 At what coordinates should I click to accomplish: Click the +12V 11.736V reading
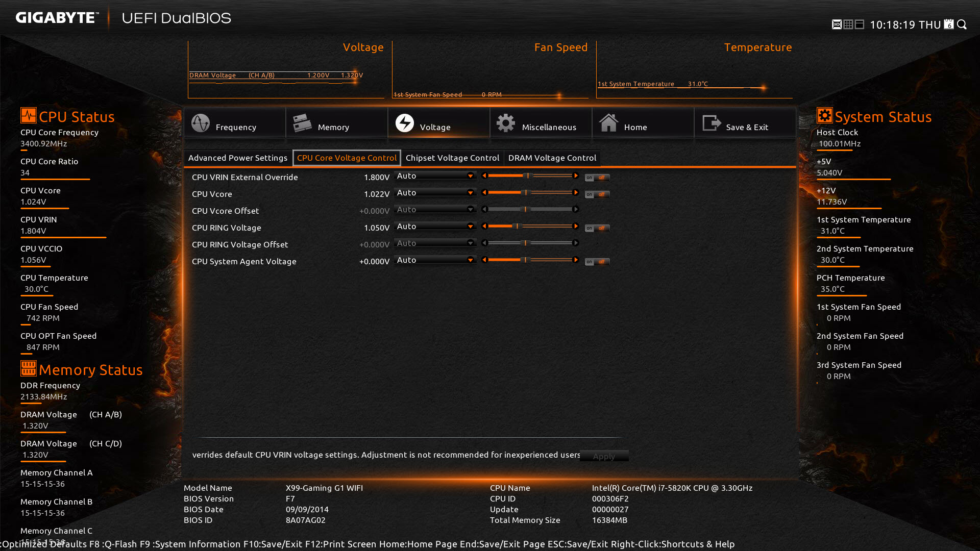(832, 202)
